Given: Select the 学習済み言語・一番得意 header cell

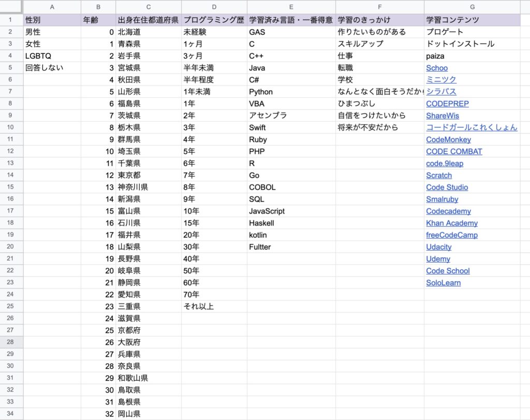Looking at the screenshot, I should [x=291, y=20].
